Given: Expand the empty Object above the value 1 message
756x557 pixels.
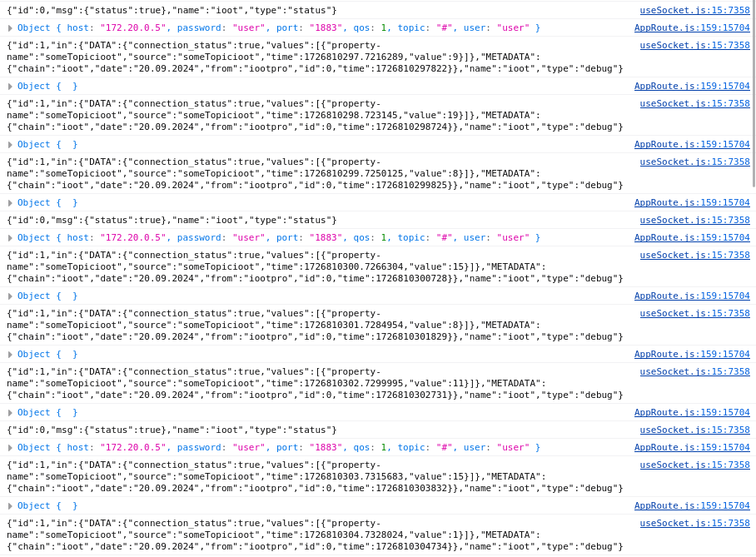Looking at the screenshot, I should pyautogui.click(x=11, y=506).
